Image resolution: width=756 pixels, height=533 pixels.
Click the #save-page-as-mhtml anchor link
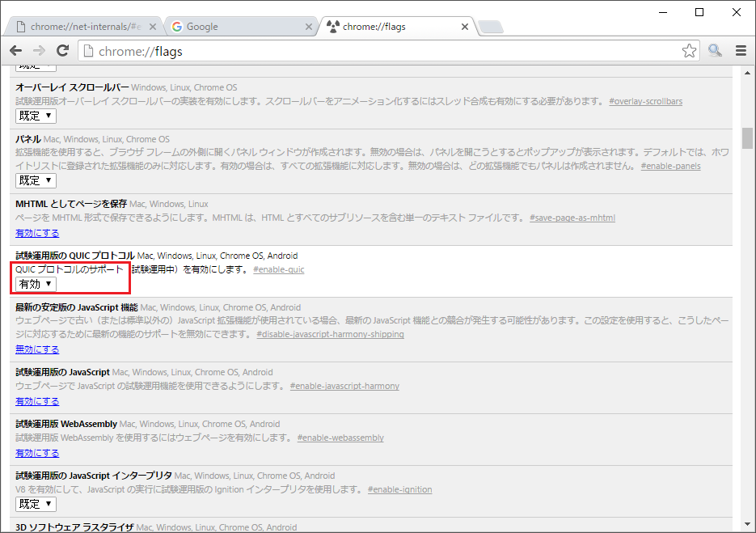click(572, 218)
